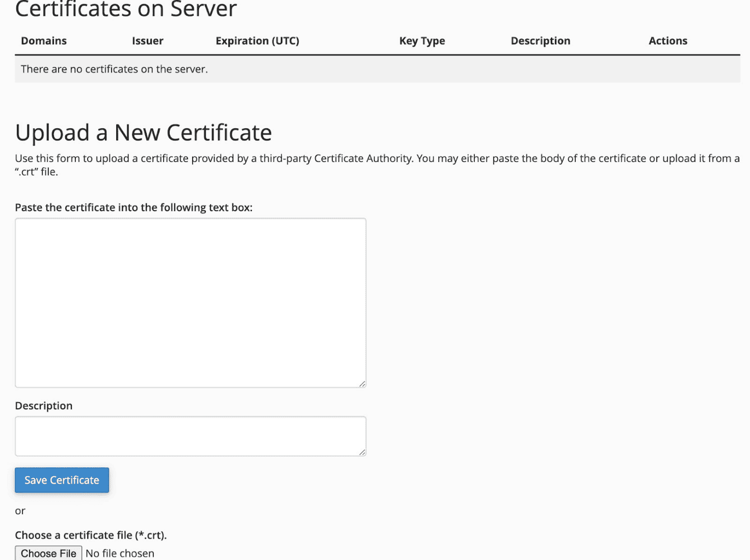Click the certificate file (*.crt) label
Screen dimensions: 750x560
coord(91,535)
